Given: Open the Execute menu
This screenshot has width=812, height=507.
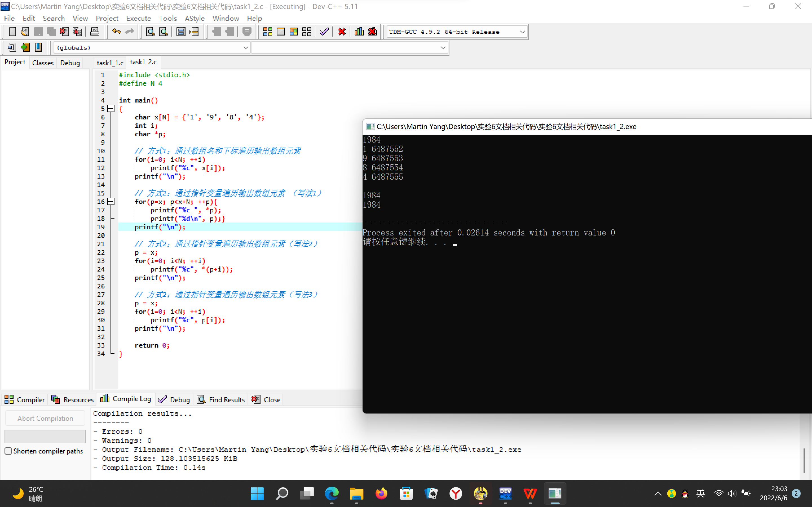Looking at the screenshot, I should (x=138, y=18).
